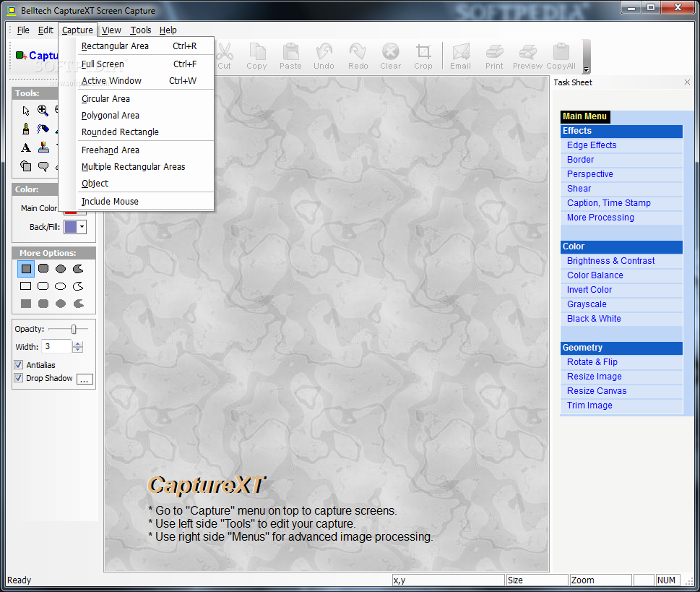
Task: Open Drop Shadow settings ellipsis button
Action: (x=85, y=379)
